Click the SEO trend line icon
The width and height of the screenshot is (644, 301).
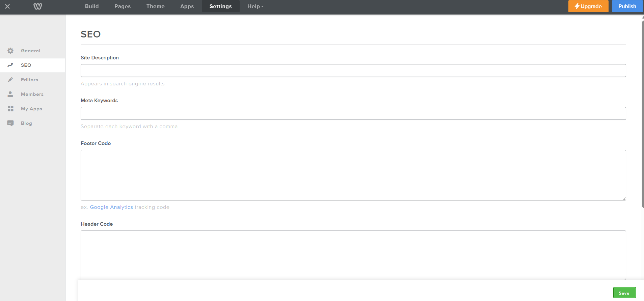(10, 65)
